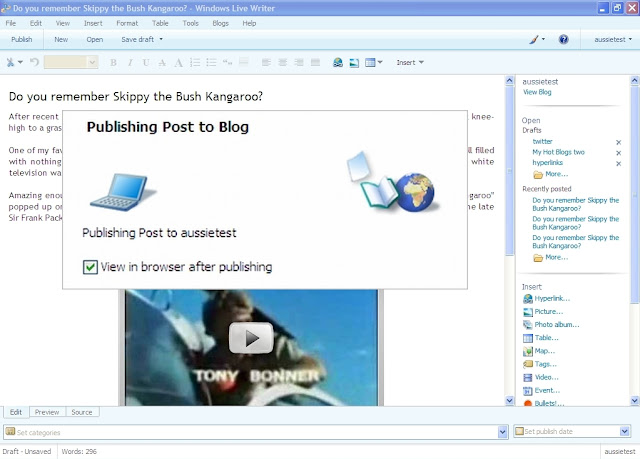This screenshot has width=640, height=459.
Task: Open the paintbrush theme dropdown arrow
Action: [543, 39]
